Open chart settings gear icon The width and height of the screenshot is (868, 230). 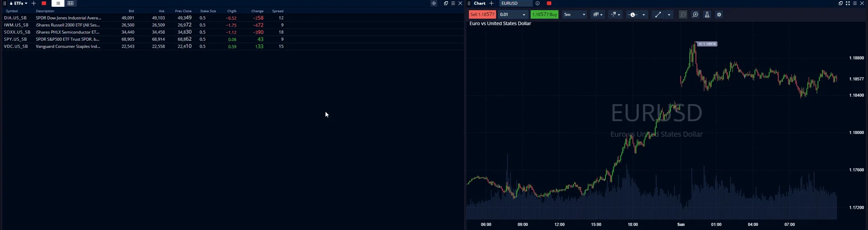(x=719, y=14)
